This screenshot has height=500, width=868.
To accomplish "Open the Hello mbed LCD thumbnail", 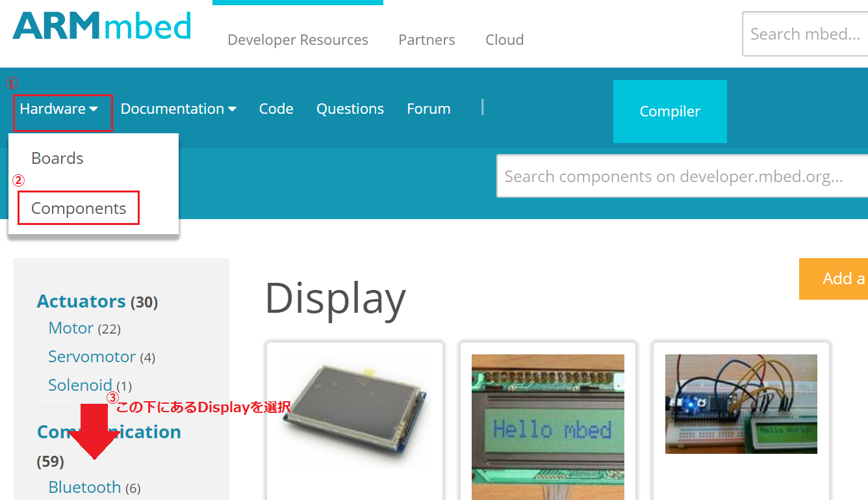I will point(548,427).
